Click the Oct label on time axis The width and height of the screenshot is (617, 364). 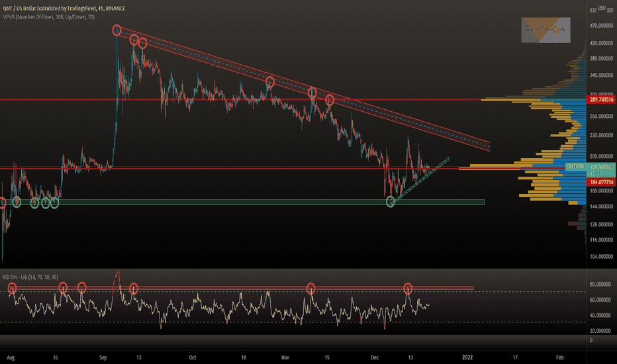click(193, 357)
